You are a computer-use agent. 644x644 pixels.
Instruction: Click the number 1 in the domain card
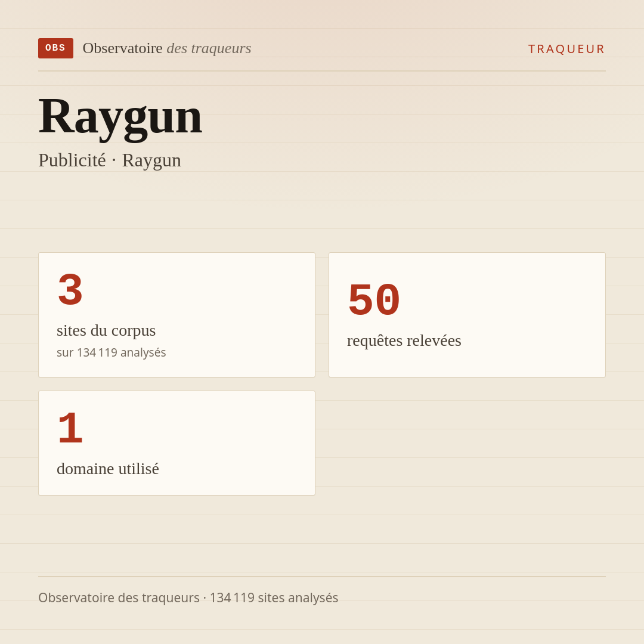70,428
